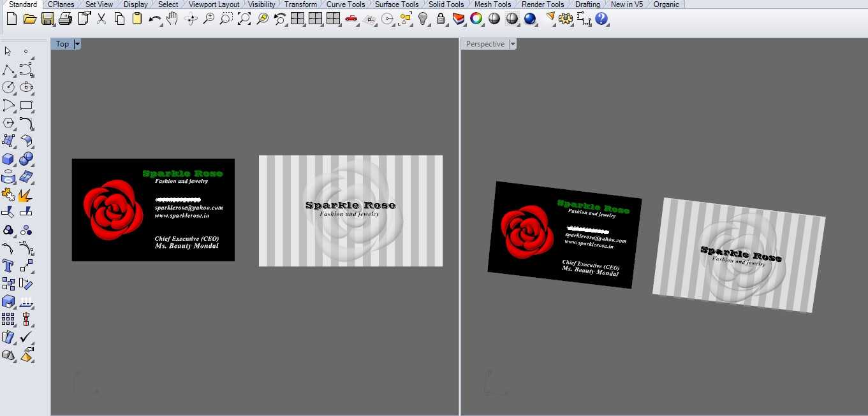Switch to the Drafting tab

pos(587,4)
